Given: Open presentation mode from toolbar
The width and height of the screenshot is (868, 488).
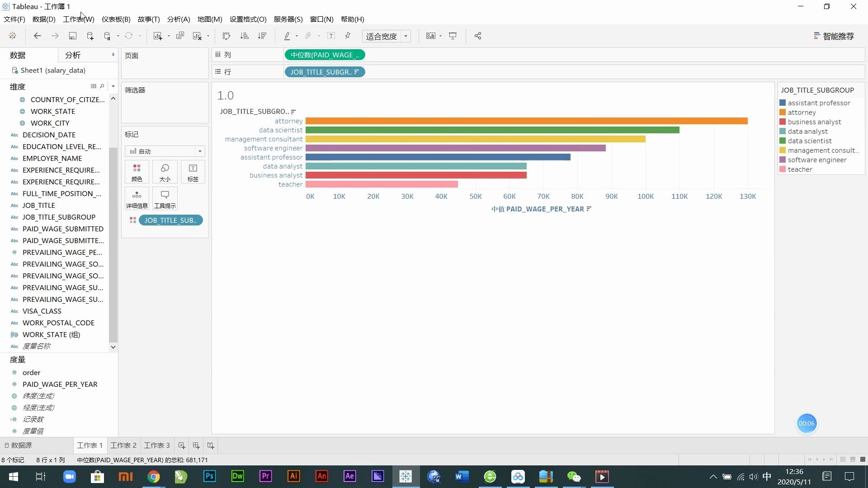Looking at the screenshot, I should coord(453,36).
